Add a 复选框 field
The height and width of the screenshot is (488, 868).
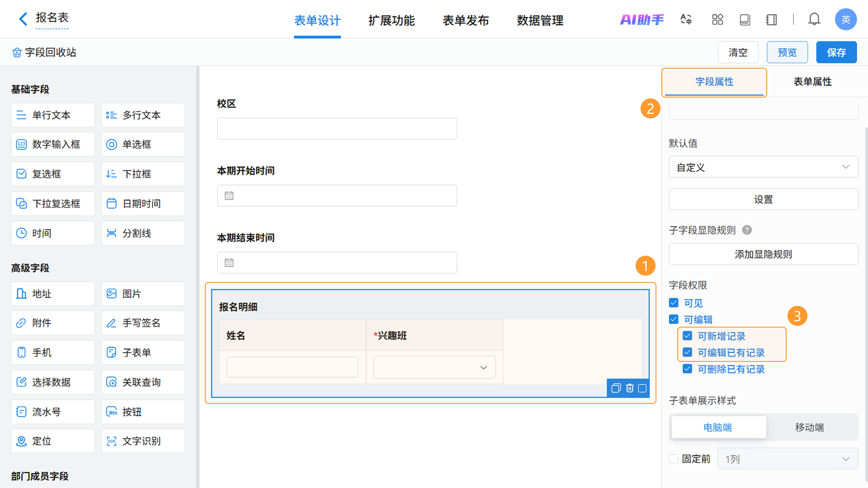(x=53, y=174)
